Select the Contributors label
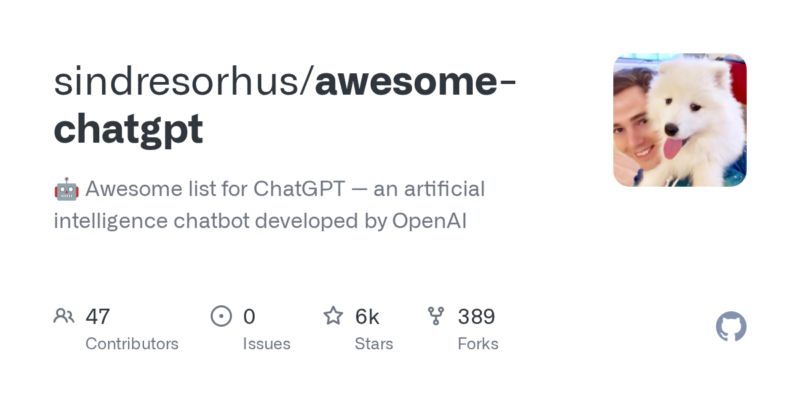 click(132, 344)
